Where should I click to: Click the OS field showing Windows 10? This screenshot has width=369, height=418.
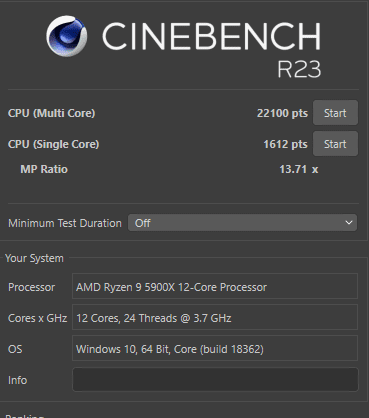point(215,349)
